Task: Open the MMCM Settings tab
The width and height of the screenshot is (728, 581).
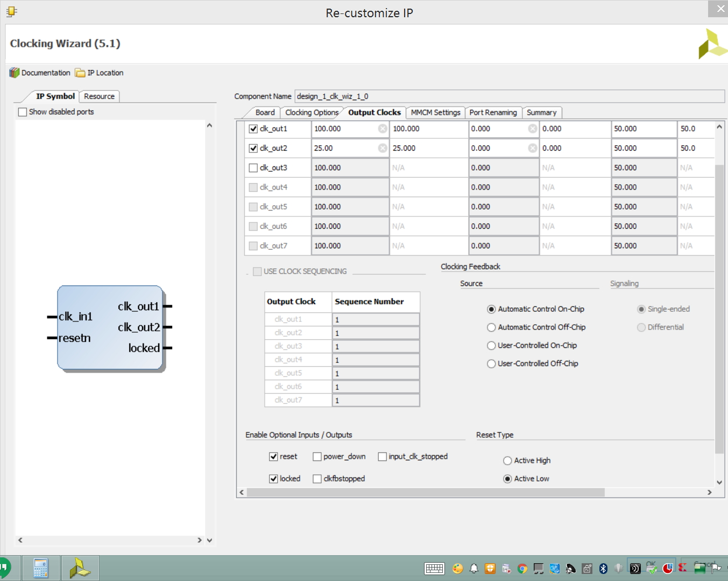Action: pos(435,113)
